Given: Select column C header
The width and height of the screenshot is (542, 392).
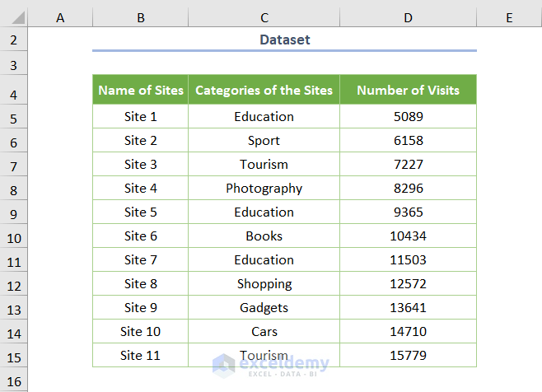Looking at the screenshot, I should (264, 17).
